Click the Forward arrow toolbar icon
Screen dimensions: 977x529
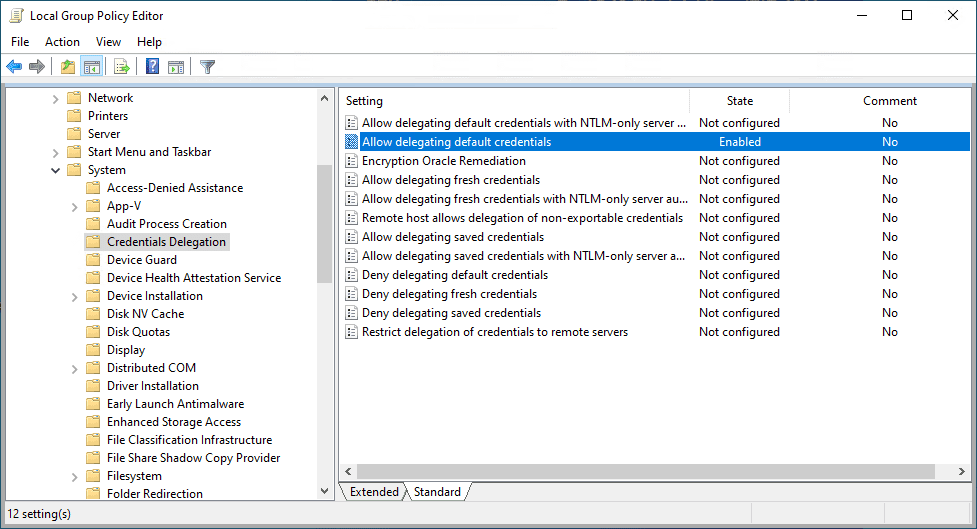tap(37, 67)
